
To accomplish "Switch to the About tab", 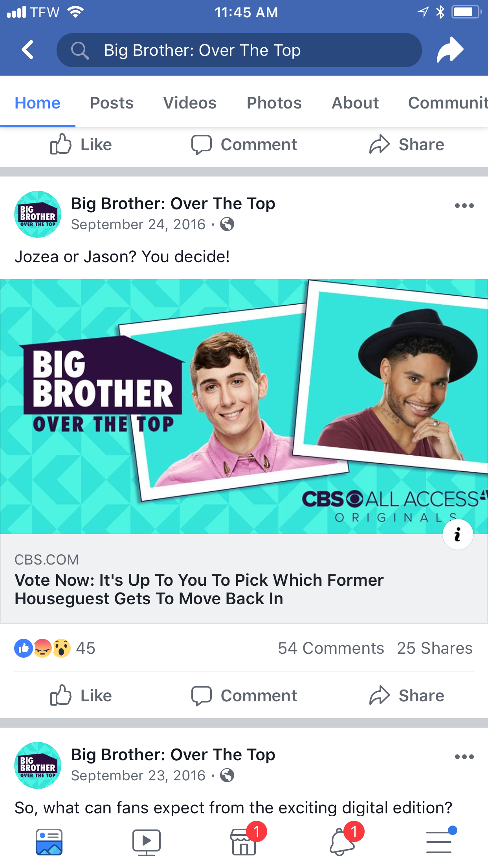I will point(355,103).
